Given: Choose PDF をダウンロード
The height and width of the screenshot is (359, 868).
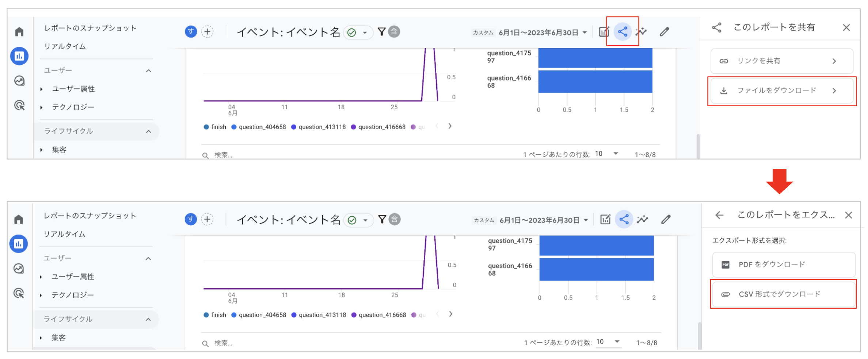Looking at the screenshot, I should (784, 265).
